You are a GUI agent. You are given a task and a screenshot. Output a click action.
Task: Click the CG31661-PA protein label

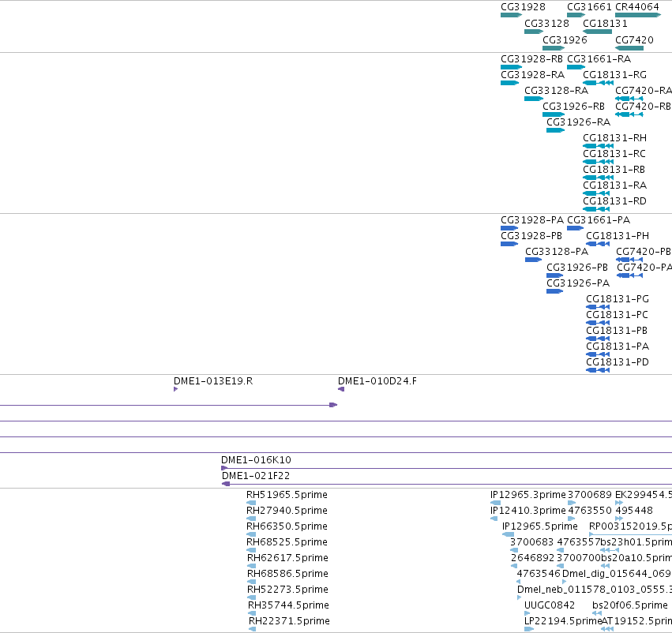599,219
